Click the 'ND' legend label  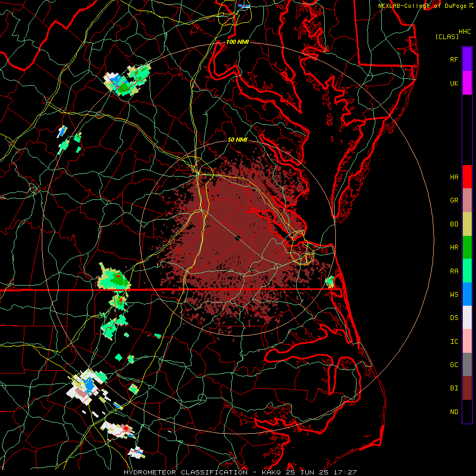point(454,412)
